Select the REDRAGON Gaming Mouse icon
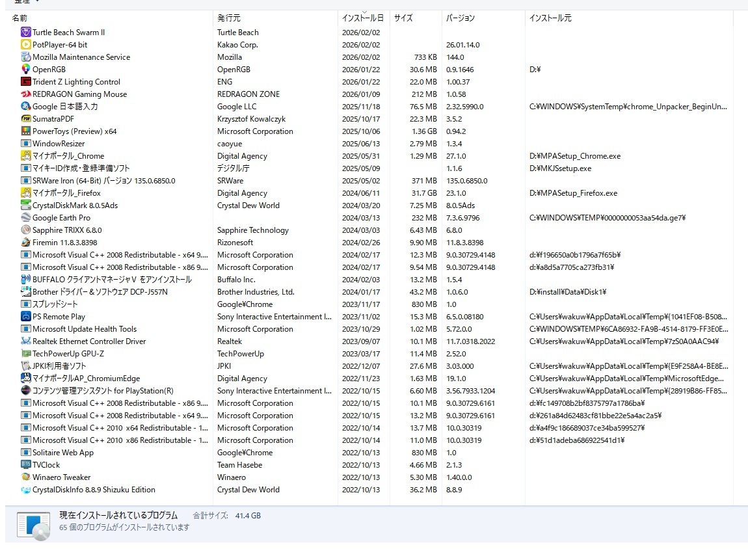 [26, 94]
